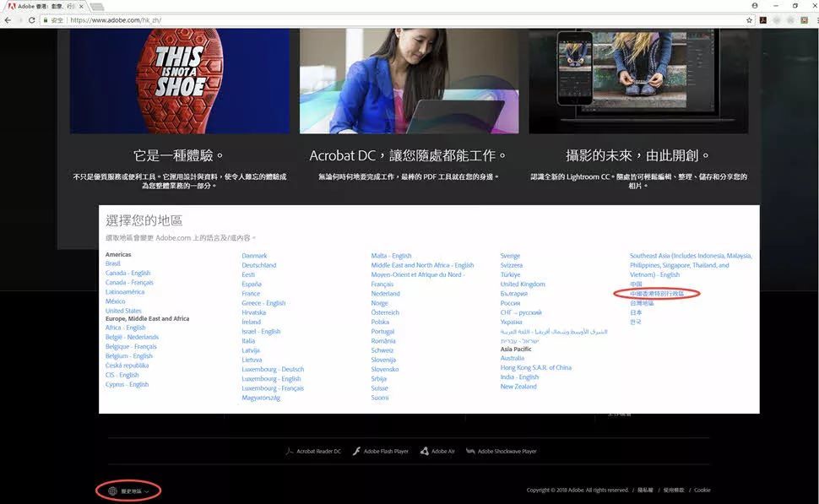Bookmark the page with the star icon
Viewport: 819px width, 504px height.
[x=749, y=20]
